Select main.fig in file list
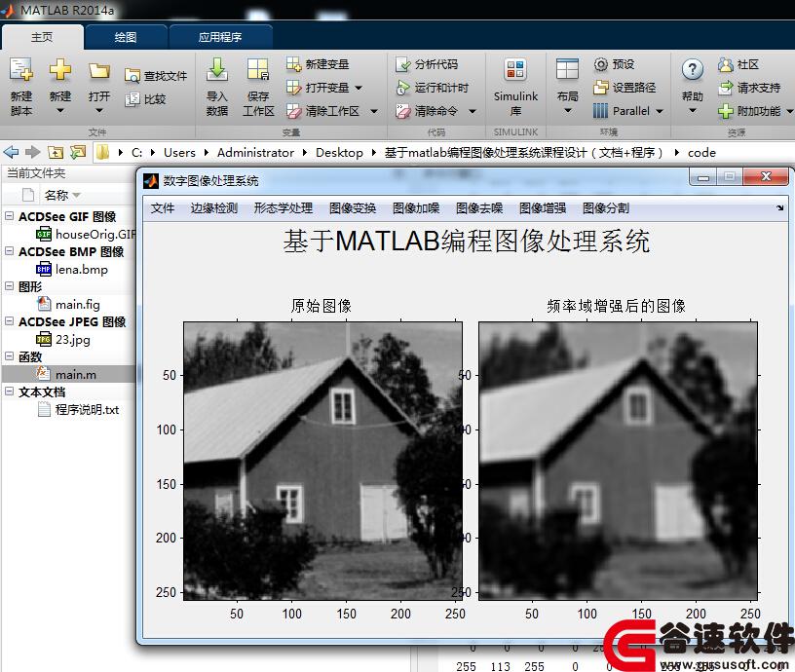Screen dimensions: 795x672 point(68,304)
